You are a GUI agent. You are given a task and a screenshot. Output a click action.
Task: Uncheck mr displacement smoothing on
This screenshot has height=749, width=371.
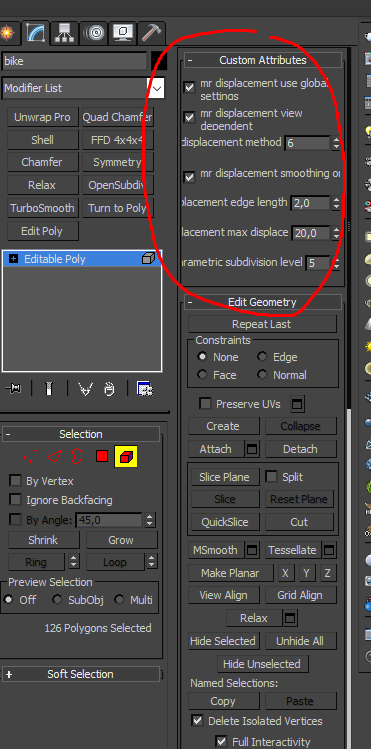pyautogui.click(x=190, y=177)
